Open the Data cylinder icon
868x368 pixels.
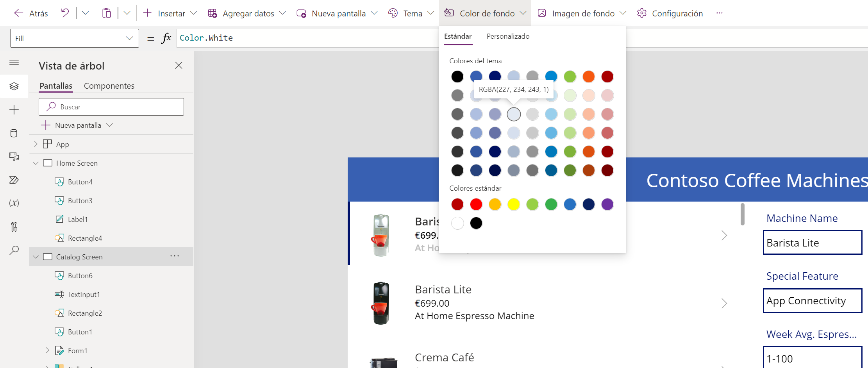(x=14, y=133)
